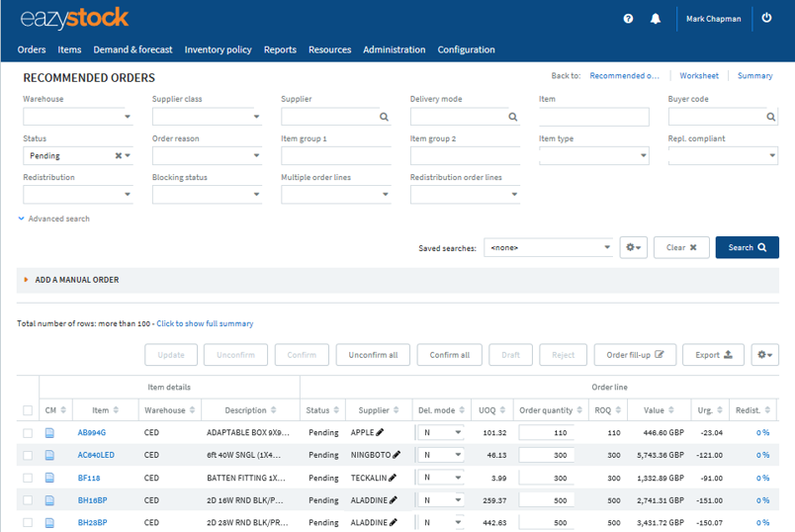
Task: Click to show full summary link
Action: (205, 323)
